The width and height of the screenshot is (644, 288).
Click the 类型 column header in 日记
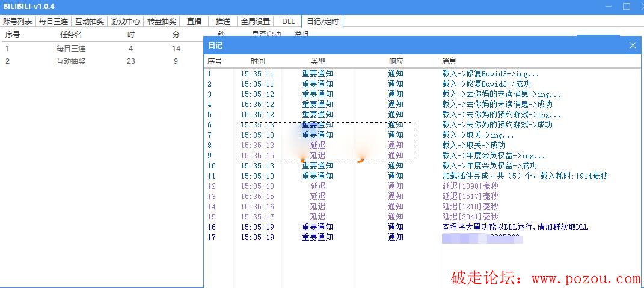point(318,61)
